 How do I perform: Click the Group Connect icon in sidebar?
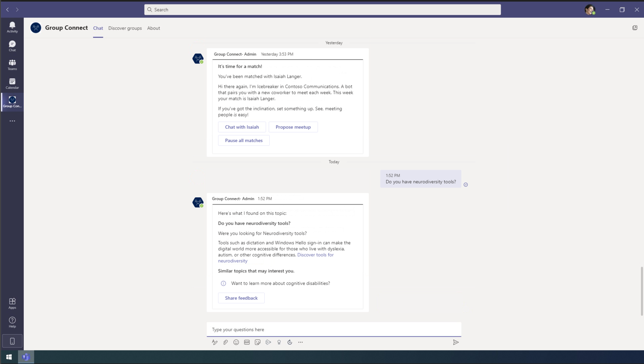pyautogui.click(x=12, y=102)
